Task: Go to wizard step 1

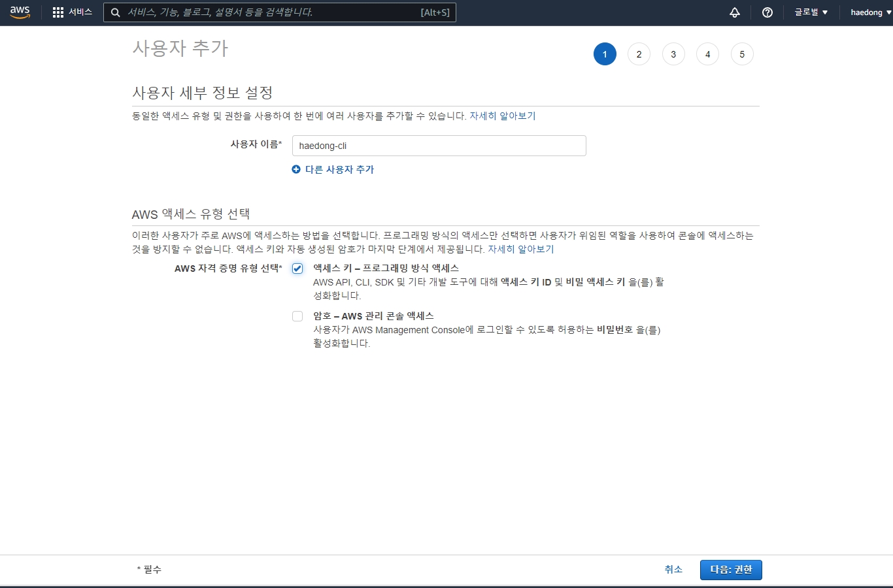Action: click(x=605, y=54)
